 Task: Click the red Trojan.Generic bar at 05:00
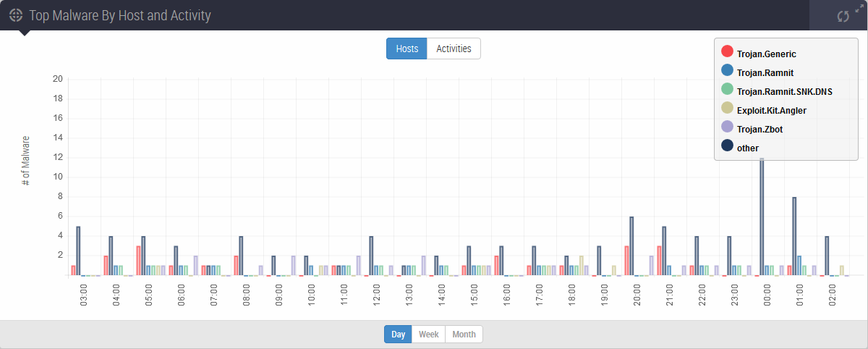[138, 261]
